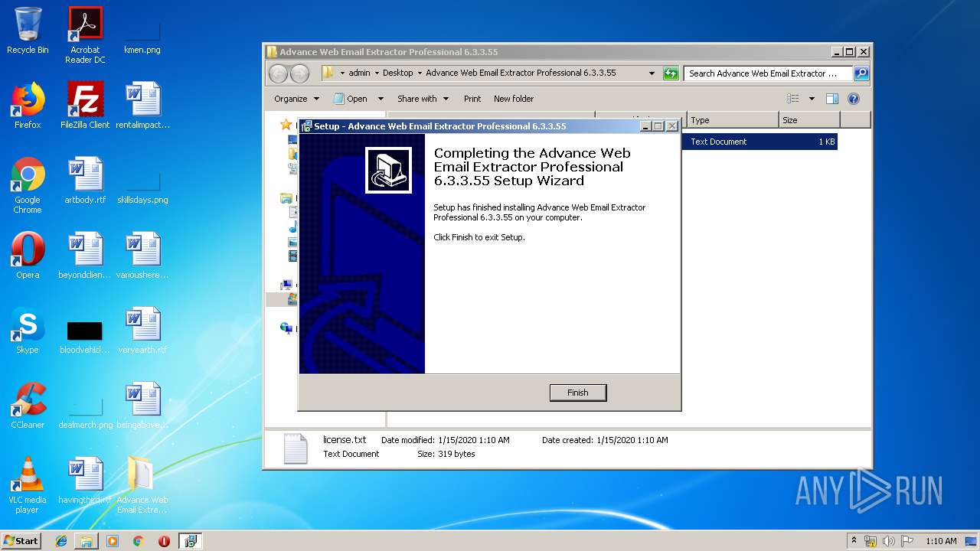Click Print in Explorer toolbar
The image size is (980, 551).
[472, 99]
